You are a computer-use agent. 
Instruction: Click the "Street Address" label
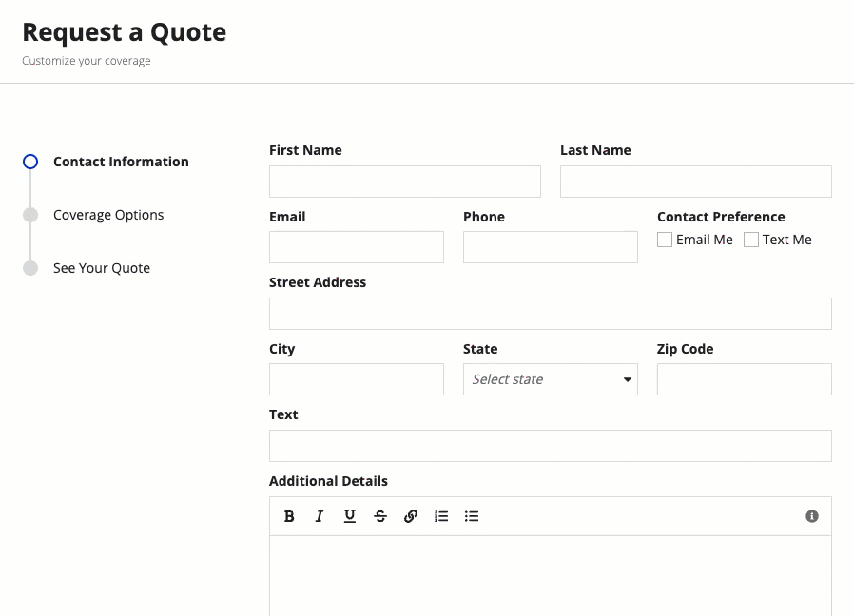pos(318,282)
